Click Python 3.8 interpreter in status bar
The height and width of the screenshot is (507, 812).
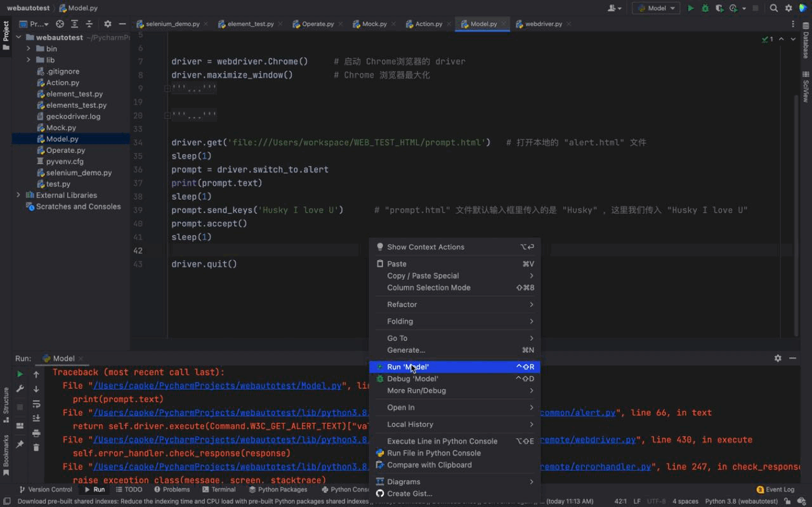point(741,501)
